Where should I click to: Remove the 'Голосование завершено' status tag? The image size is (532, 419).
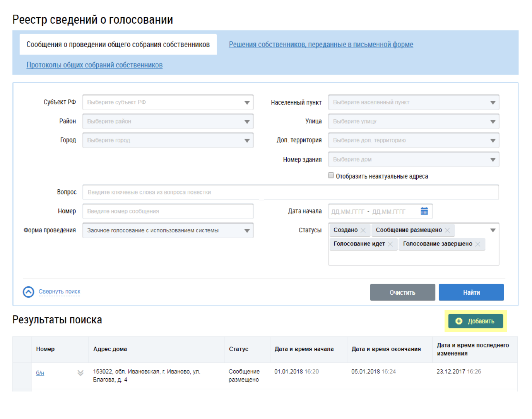(478, 244)
